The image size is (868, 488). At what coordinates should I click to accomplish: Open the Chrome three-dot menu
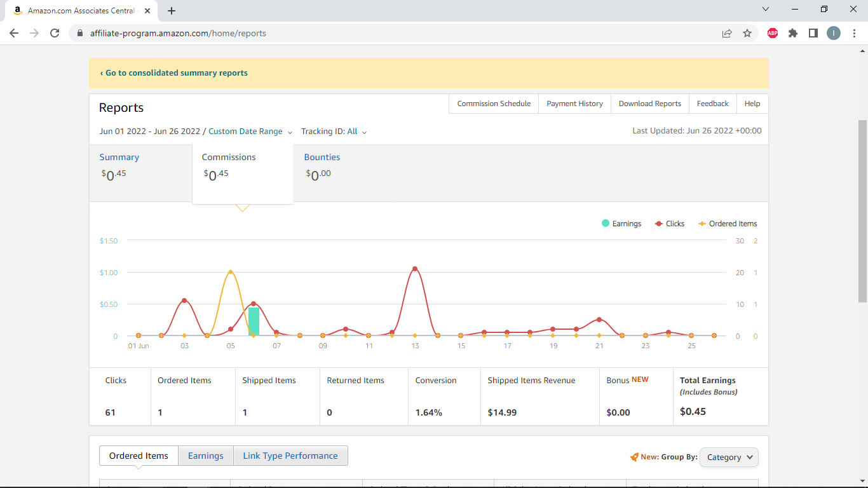click(x=855, y=33)
